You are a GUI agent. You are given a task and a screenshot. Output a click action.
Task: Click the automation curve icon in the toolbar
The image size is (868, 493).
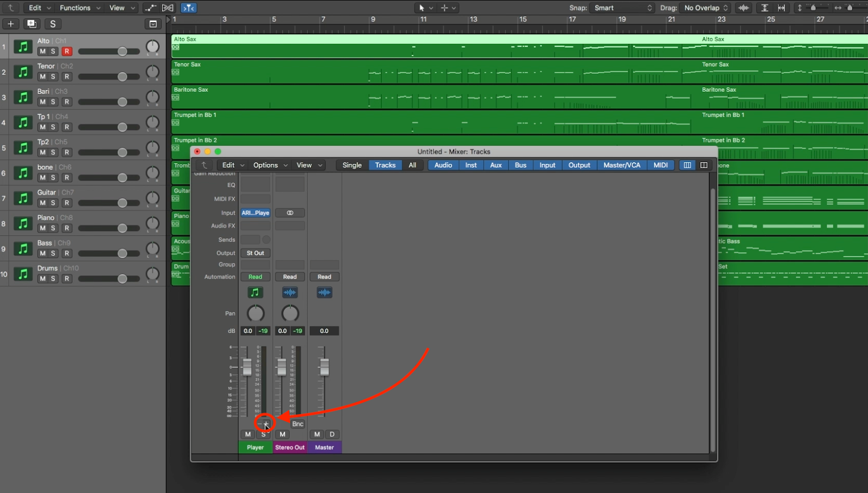pos(150,8)
